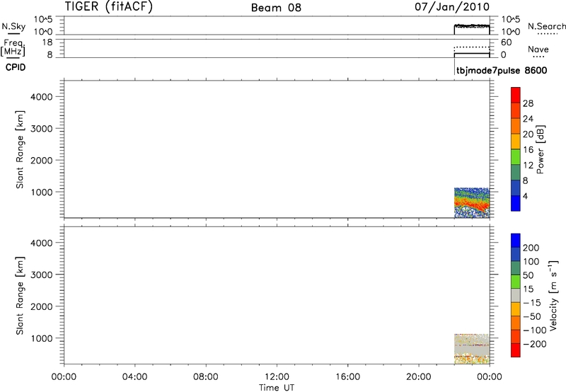Image resolution: width=566 pixels, height=392 pixels.
Task: Click 'Slant Range [km]' label of upper plot
Action: [x=20, y=149]
